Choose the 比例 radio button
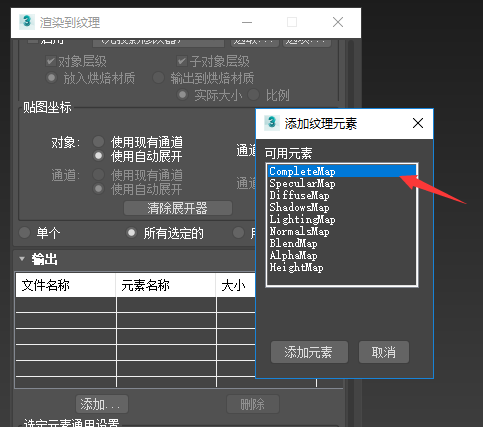Viewport: 483px width, 427px height. 253,95
